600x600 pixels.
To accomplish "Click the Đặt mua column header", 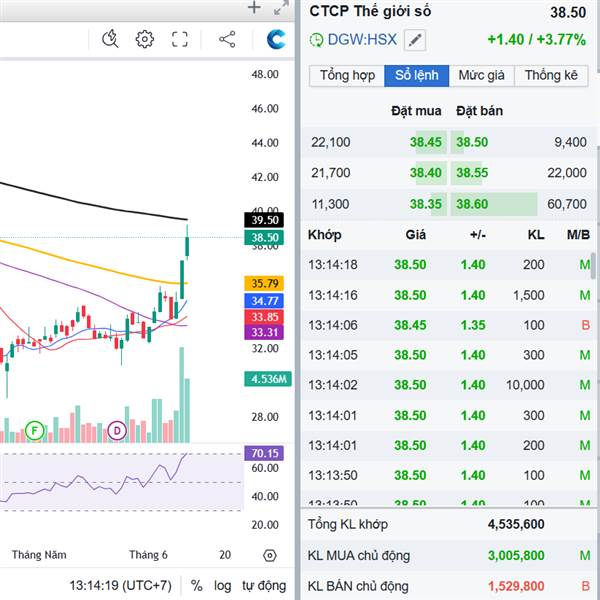I will [416, 111].
